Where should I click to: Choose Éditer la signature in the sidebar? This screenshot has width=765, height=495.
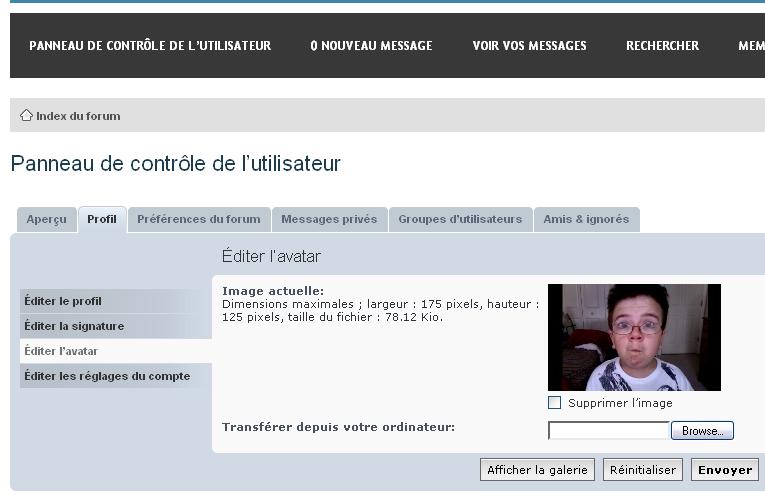[x=74, y=326]
